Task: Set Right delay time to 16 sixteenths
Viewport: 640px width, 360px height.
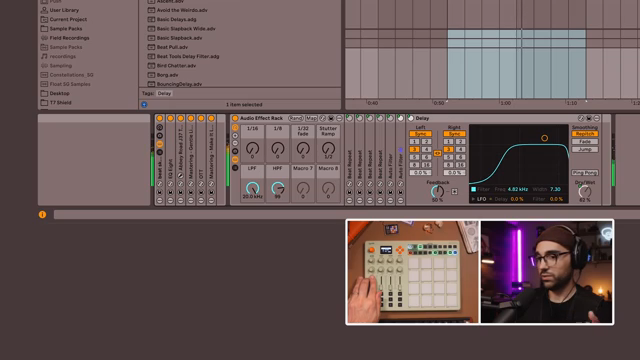Action: tap(460, 165)
